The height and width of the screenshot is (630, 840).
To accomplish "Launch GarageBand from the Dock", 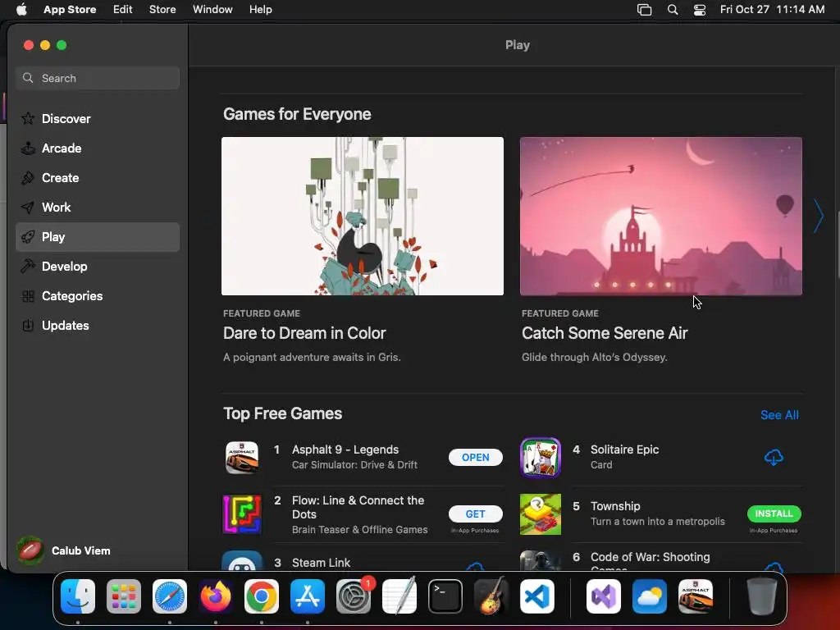I will tap(491, 596).
